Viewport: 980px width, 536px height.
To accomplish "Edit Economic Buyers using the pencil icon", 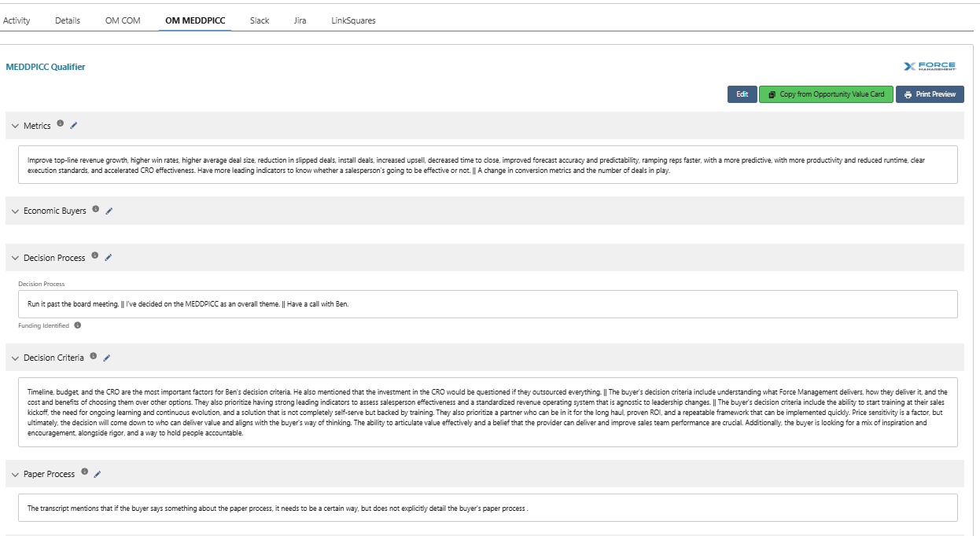I will tap(109, 211).
